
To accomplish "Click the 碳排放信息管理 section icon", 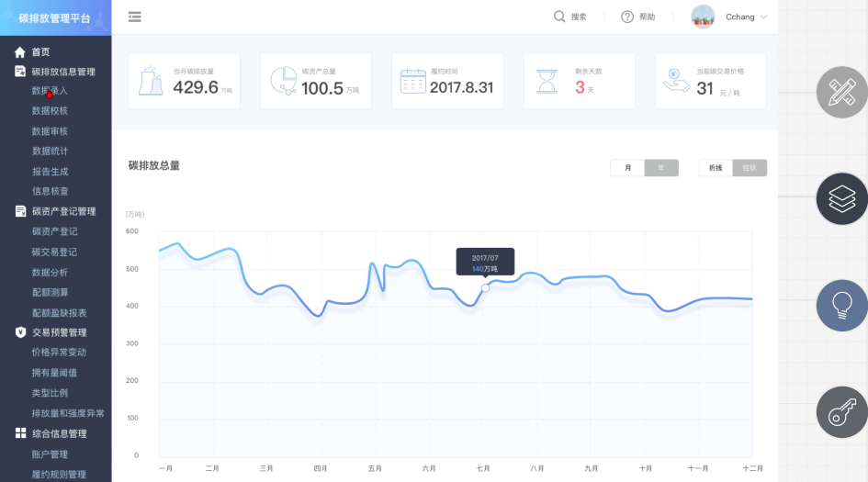I will (x=20, y=72).
